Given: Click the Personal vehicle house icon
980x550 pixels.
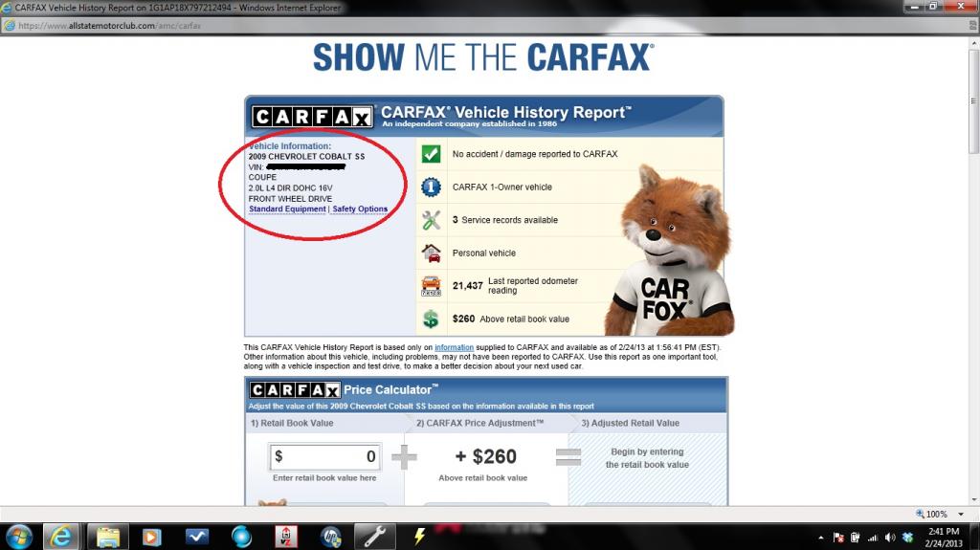Looking at the screenshot, I should 431,253.
